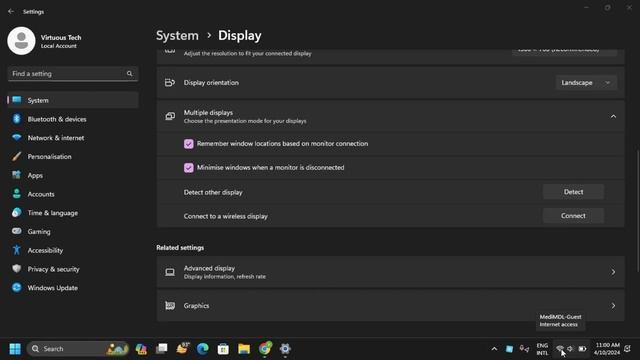
Task: Open the weather widget on the taskbar
Action: point(182,349)
